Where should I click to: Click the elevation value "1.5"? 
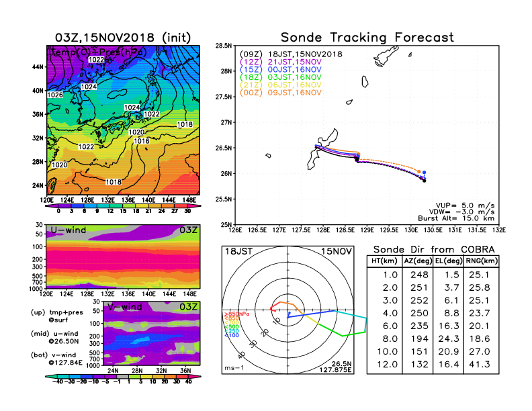coord(453,275)
